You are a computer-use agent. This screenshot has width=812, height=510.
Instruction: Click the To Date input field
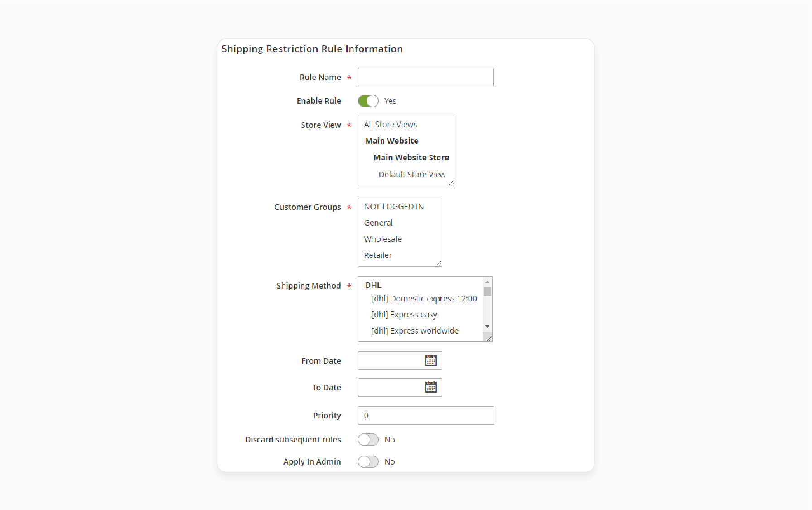coord(400,387)
